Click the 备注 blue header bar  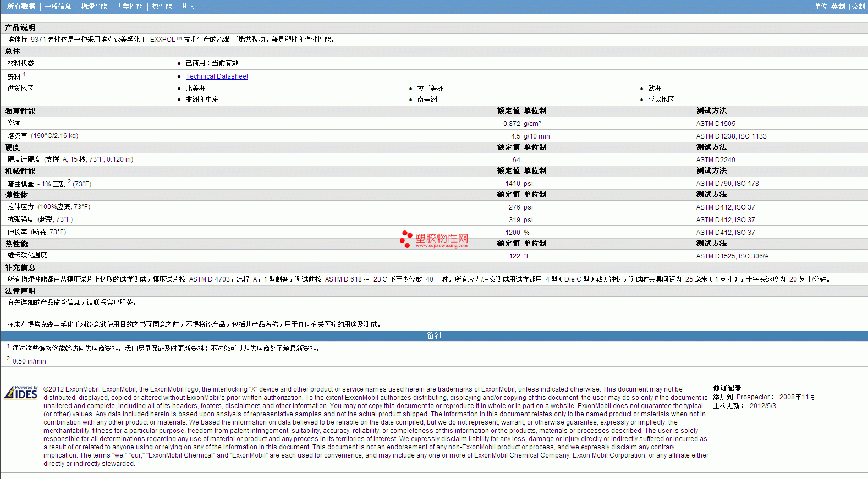click(434, 335)
